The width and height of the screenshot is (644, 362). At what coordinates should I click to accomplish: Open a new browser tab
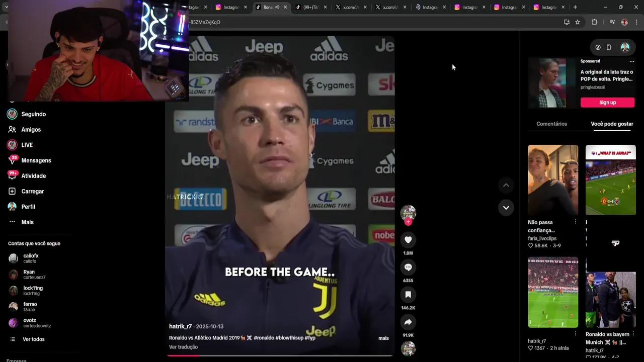point(575,7)
